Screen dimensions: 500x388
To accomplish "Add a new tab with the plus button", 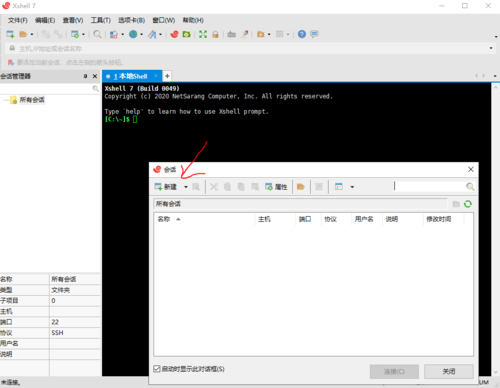I will click(167, 76).
